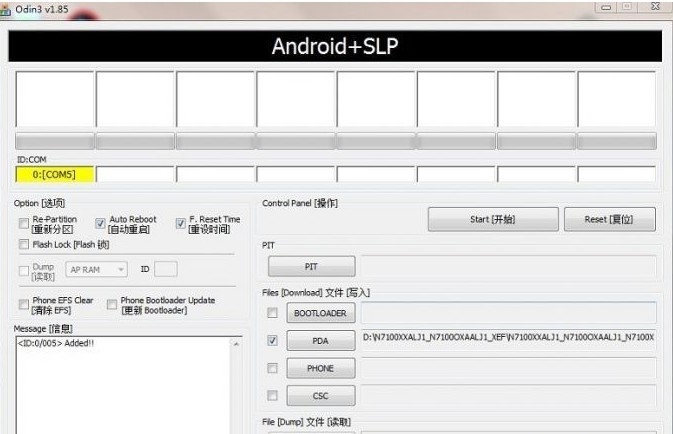
Task: Click the BOOTLOADER file path field
Action: coord(509,313)
